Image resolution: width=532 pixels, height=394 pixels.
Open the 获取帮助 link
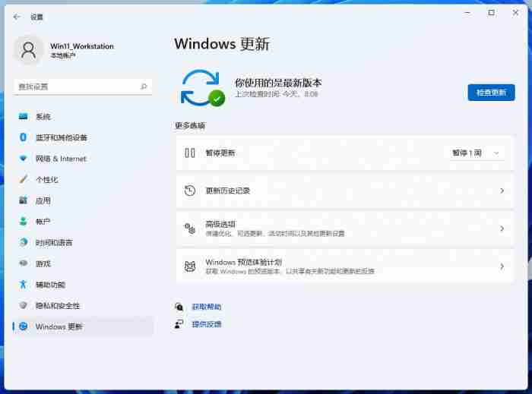(x=206, y=307)
